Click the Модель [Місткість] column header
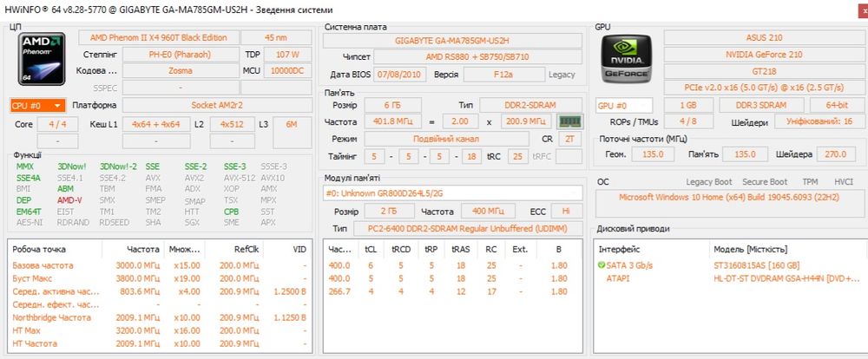 [x=750, y=250]
